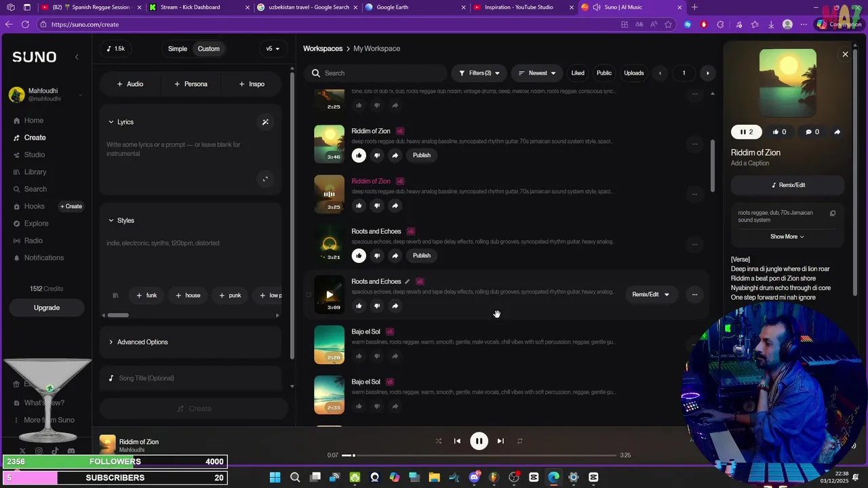
Task: Open Remix/Edit dropdown on Roots and Echoes
Action: tap(651, 295)
